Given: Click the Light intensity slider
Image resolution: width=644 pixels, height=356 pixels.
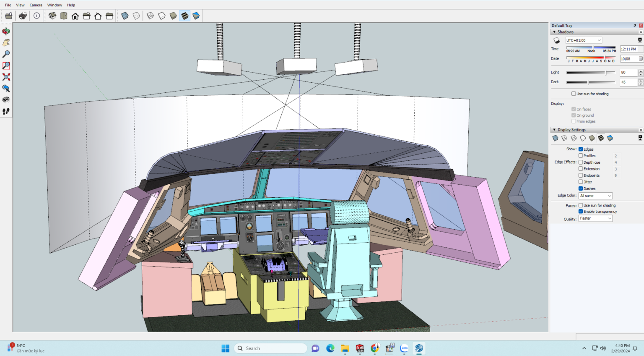Looking at the screenshot, I should [x=591, y=73].
